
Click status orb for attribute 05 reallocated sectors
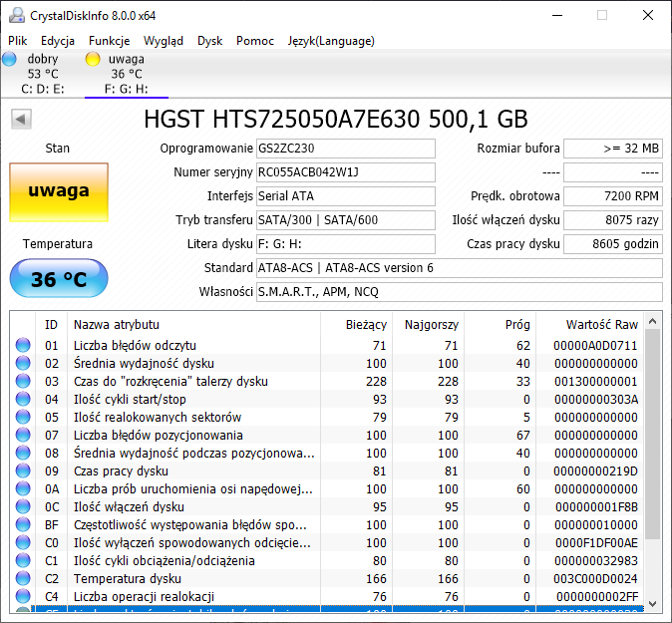(x=23, y=417)
